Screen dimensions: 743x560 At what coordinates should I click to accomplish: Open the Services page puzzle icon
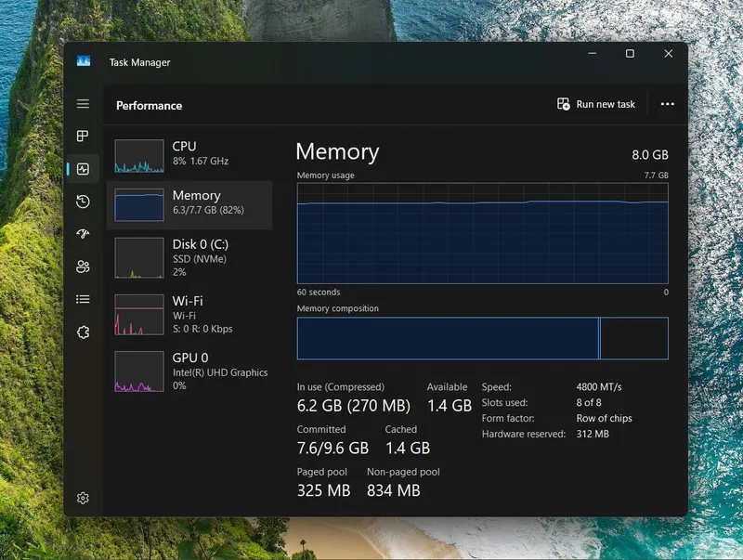[x=83, y=332]
